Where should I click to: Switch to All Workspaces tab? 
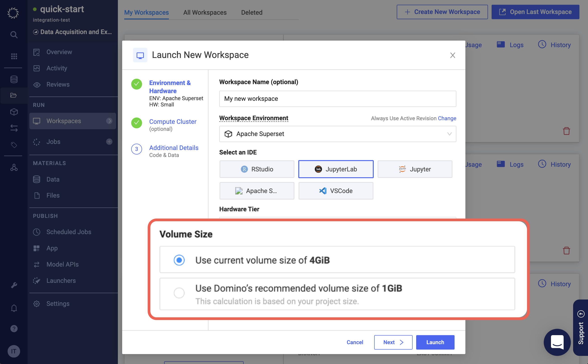(x=205, y=12)
